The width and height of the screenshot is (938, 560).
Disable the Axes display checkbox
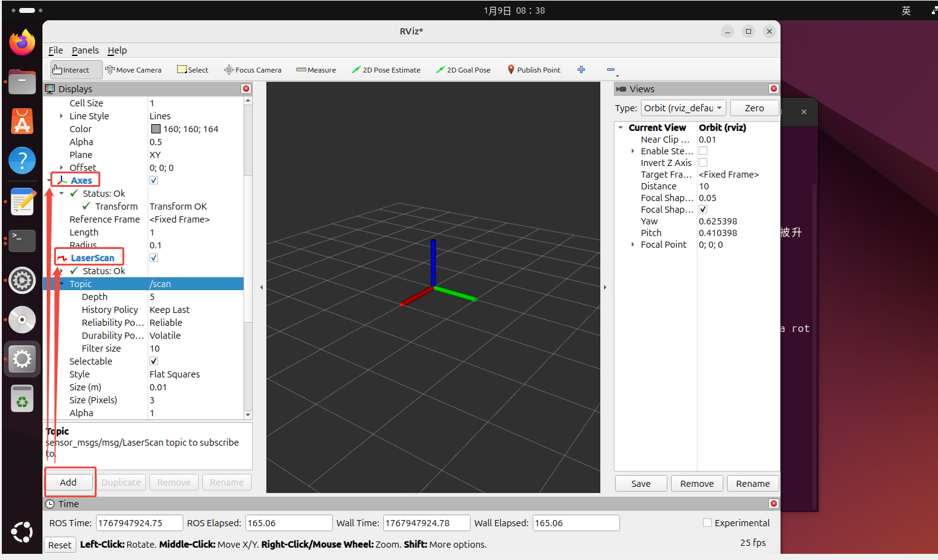[154, 181]
